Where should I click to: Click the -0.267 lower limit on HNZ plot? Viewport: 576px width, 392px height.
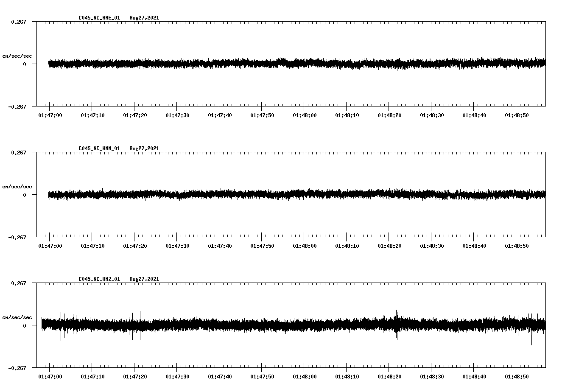coord(17,368)
